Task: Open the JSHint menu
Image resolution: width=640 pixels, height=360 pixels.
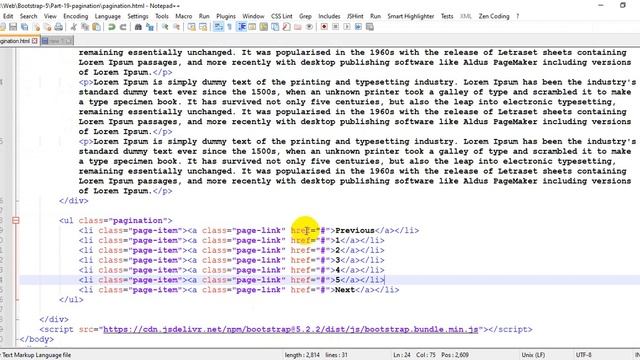Action: [x=355, y=16]
